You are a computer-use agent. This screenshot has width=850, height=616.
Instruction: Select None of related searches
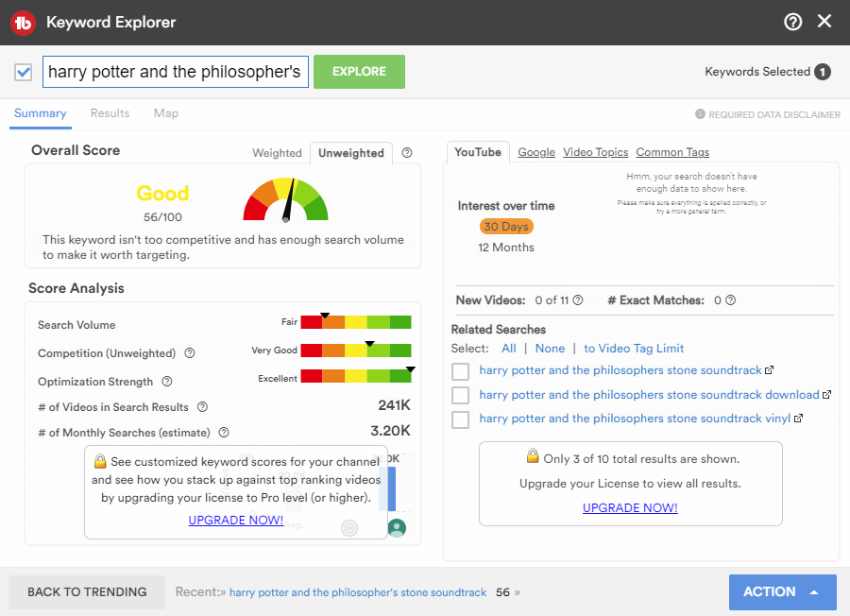pos(550,348)
